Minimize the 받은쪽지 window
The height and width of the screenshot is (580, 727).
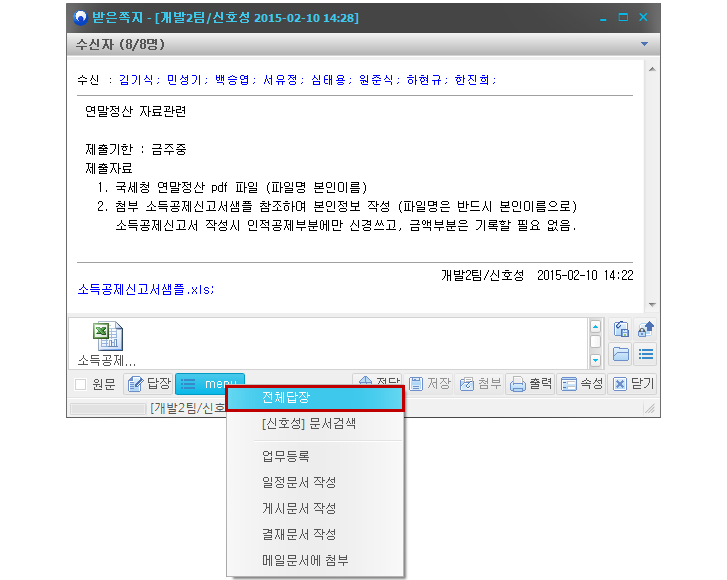(x=603, y=18)
